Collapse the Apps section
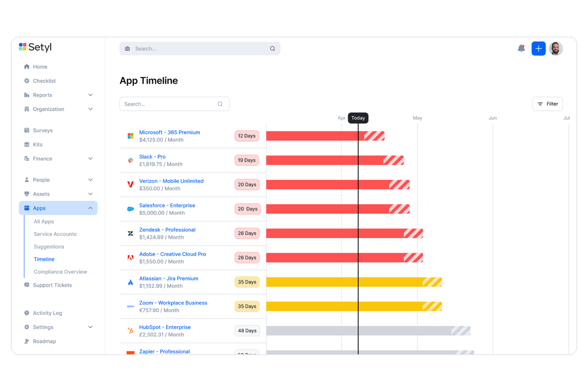Viewport: 588px width, 392px height. [x=91, y=208]
